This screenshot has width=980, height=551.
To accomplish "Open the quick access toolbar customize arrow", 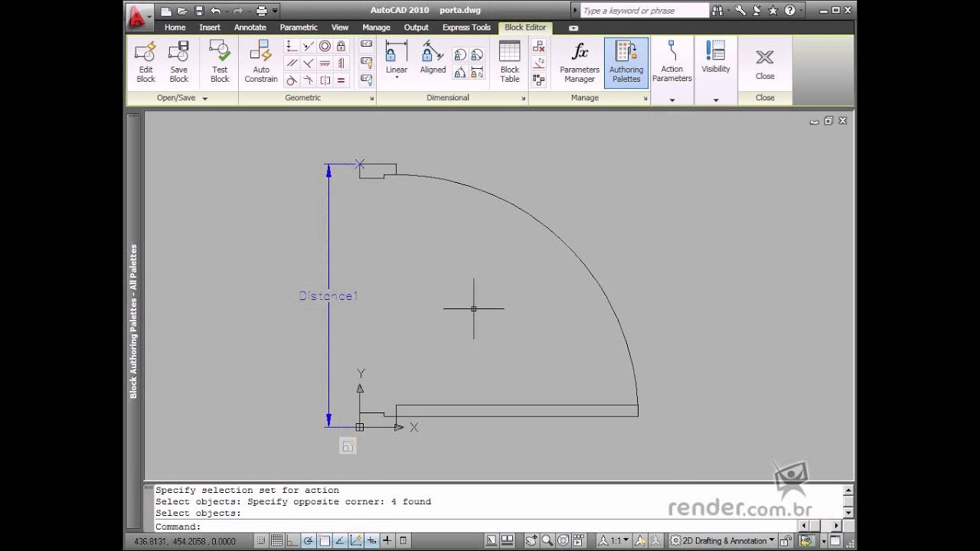I will (x=276, y=11).
